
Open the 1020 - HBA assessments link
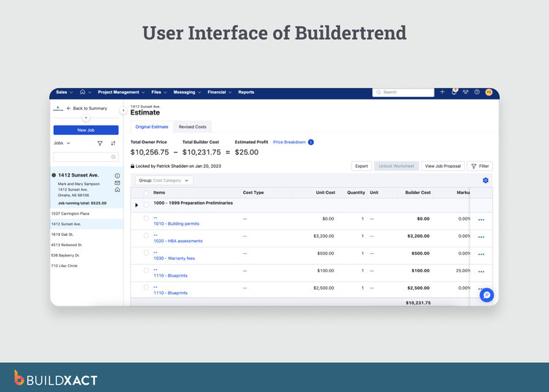[x=178, y=241]
